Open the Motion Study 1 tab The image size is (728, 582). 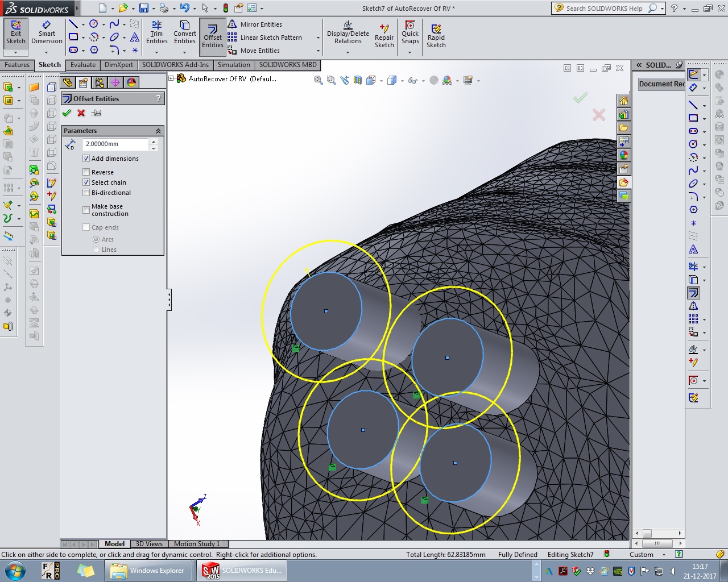(197, 544)
